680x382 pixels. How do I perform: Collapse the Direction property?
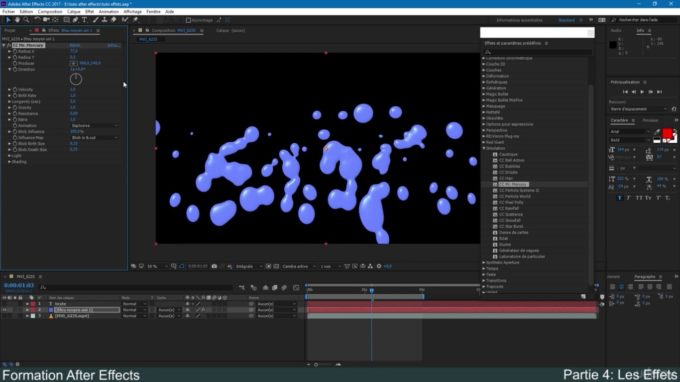pos(10,69)
